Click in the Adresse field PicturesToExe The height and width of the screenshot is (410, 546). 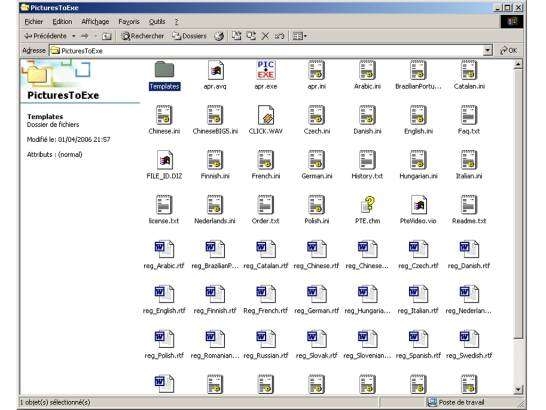[x=266, y=51]
